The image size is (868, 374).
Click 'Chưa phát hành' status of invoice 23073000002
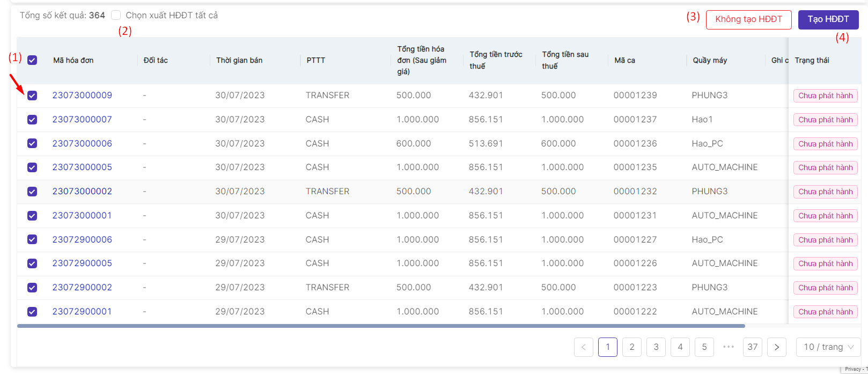point(825,192)
